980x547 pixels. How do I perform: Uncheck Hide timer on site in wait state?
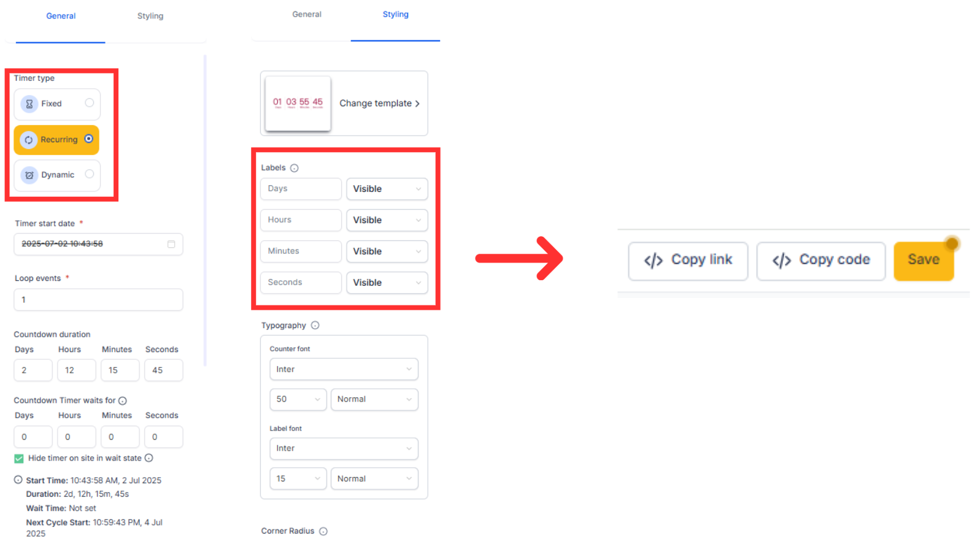click(19, 459)
